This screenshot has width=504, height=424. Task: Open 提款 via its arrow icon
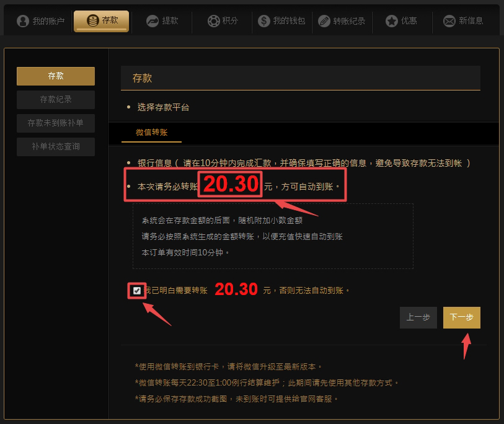pyautogui.click(x=153, y=21)
